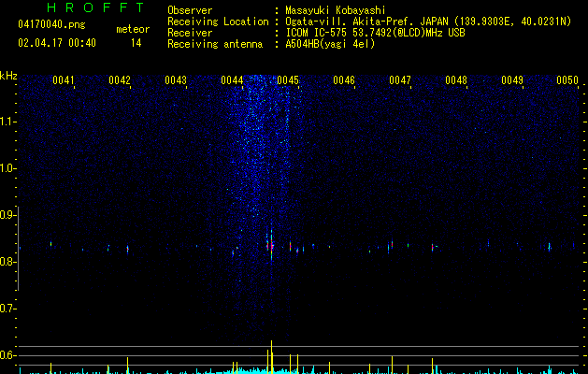
Task: Click time marker 0046
Action: tap(344, 80)
